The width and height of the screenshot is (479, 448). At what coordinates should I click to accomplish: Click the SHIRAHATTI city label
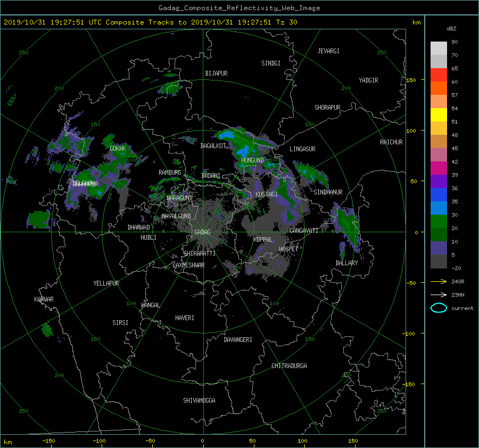click(200, 254)
